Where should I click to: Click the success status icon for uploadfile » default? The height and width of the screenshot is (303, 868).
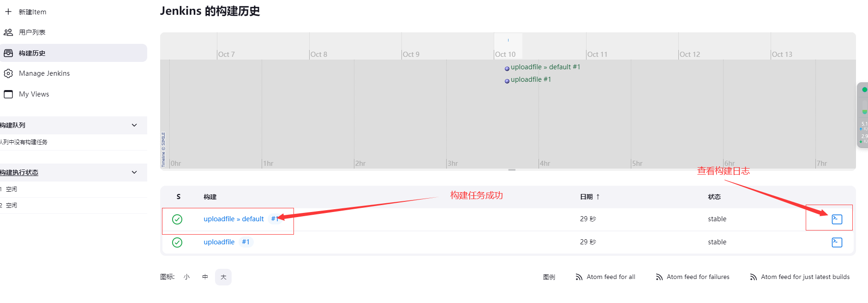pos(177,219)
